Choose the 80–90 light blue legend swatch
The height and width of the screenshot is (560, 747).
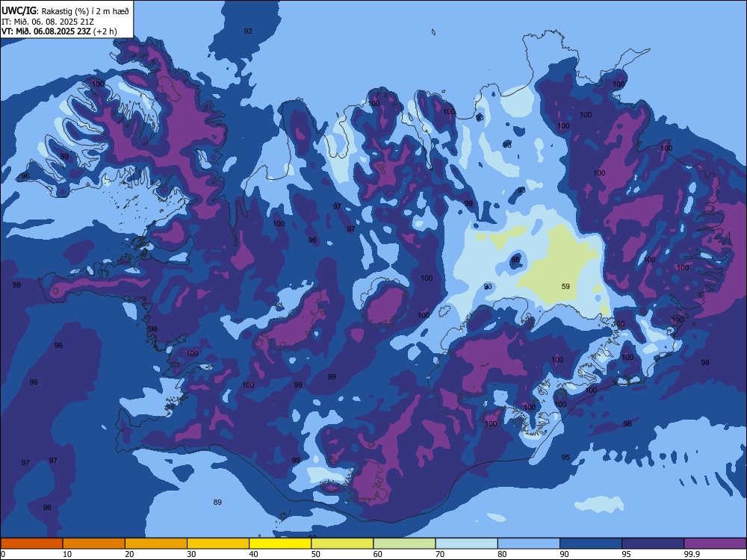point(529,544)
